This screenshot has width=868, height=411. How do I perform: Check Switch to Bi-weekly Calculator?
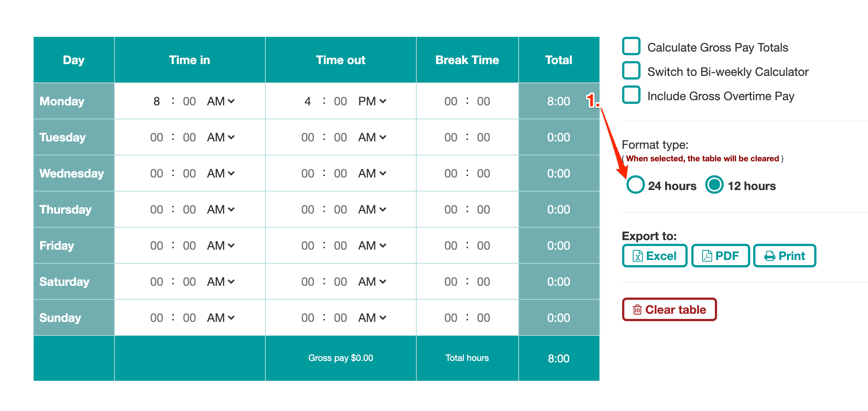coord(631,71)
